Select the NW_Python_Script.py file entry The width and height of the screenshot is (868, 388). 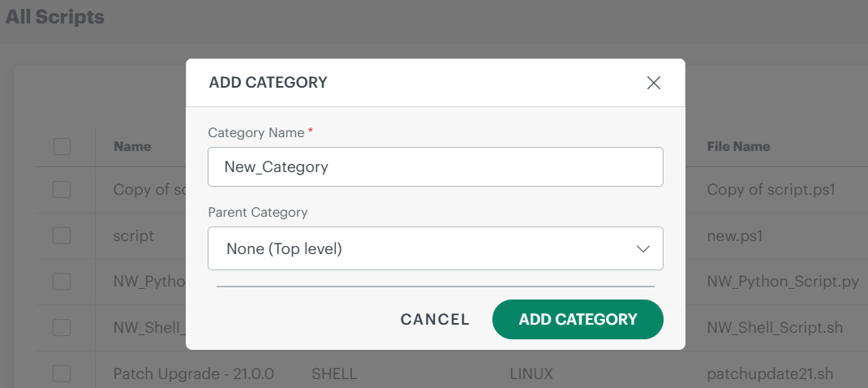pyautogui.click(x=782, y=282)
